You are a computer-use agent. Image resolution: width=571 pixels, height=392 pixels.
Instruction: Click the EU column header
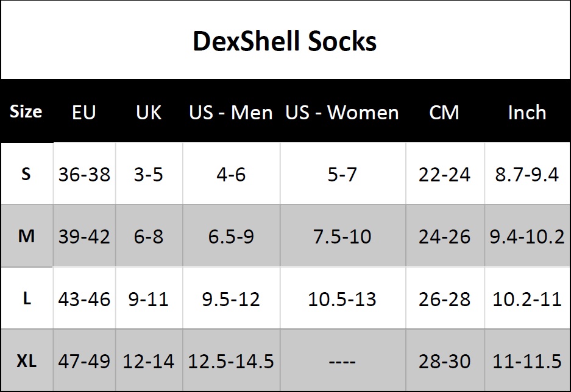(83, 112)
